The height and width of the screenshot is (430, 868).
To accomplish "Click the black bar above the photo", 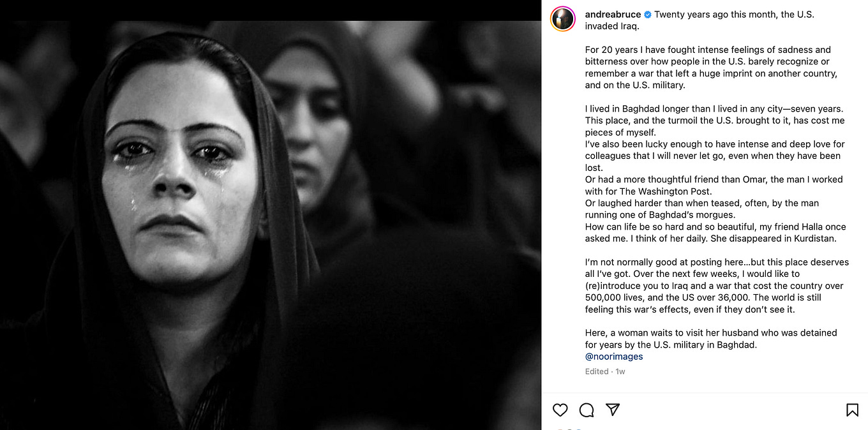I will tap(271, 10).
